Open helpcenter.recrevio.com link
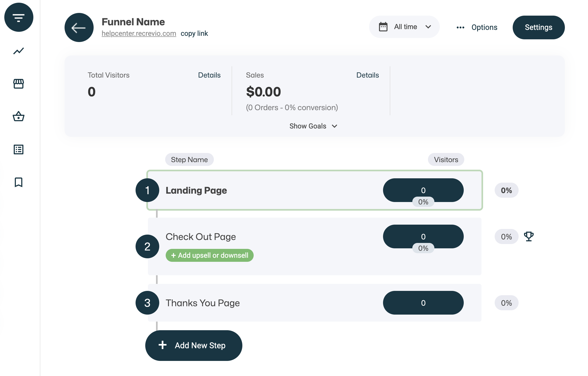The width and height of the screenshot is (588, 376). (x=139, y=33)
